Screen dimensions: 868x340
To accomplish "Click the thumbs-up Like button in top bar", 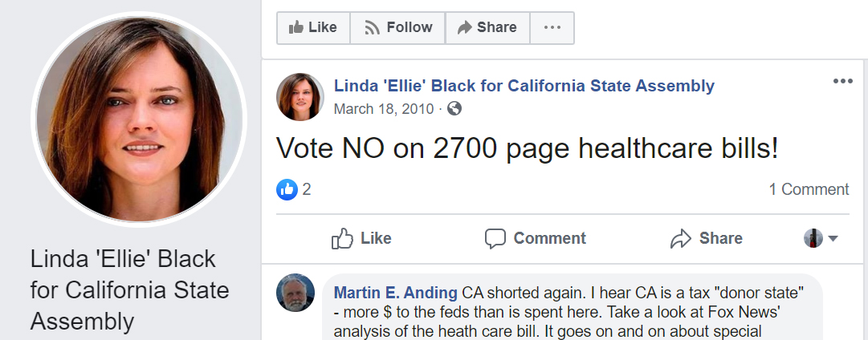I will 313,27.
